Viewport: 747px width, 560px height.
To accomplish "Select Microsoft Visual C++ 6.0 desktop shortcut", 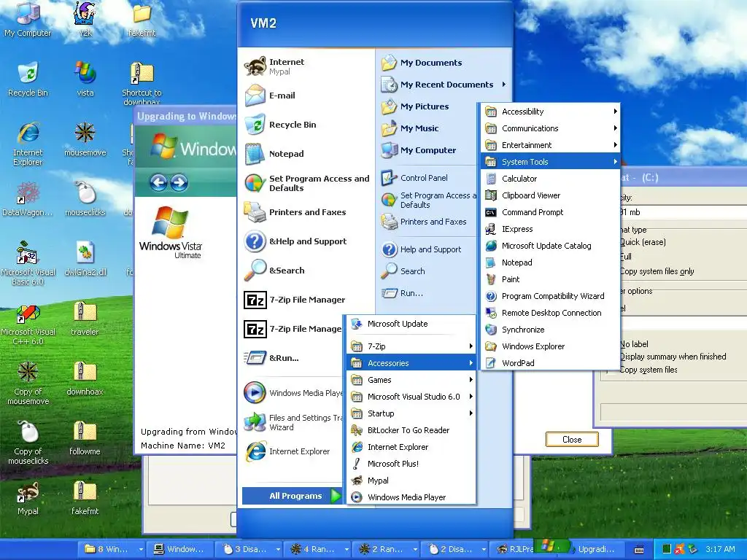I will point(28,323).
